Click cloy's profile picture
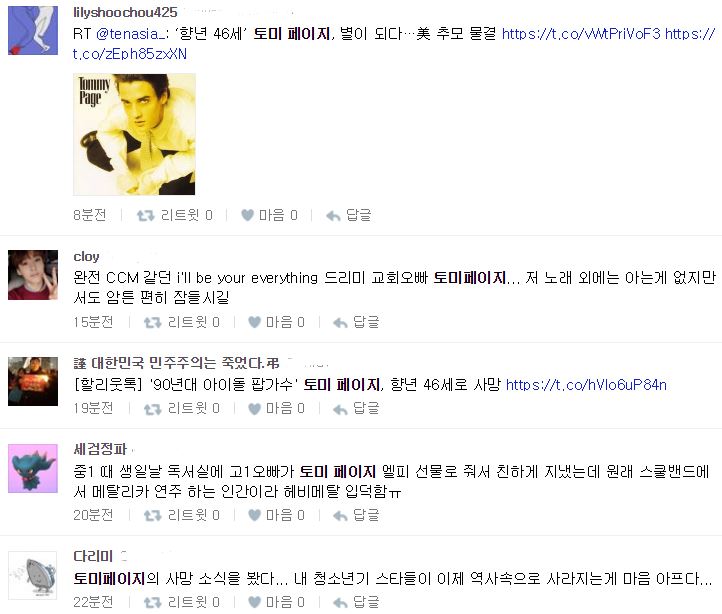Viewport: 722px width, 614px height. click(33, 275)
